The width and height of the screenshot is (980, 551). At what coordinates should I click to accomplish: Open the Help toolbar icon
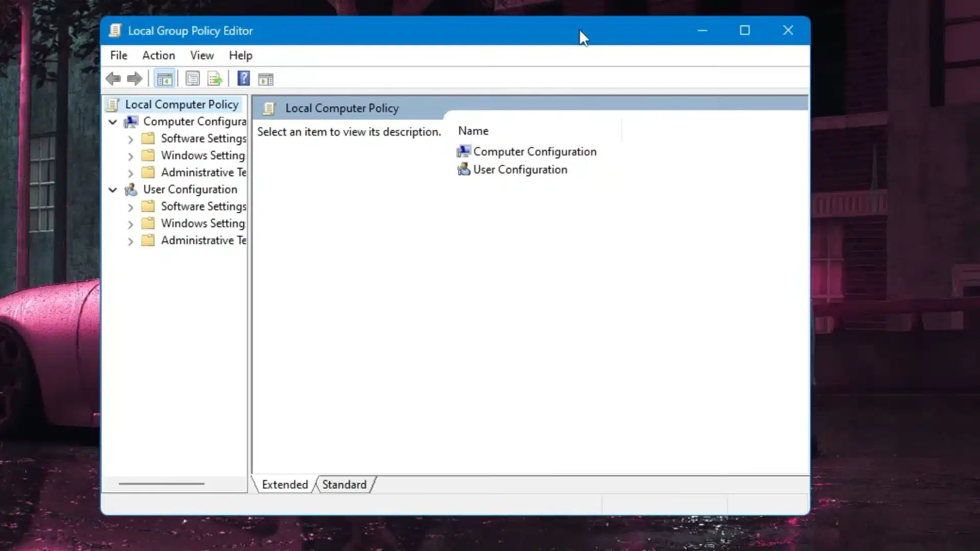click(x=243, y=79)
